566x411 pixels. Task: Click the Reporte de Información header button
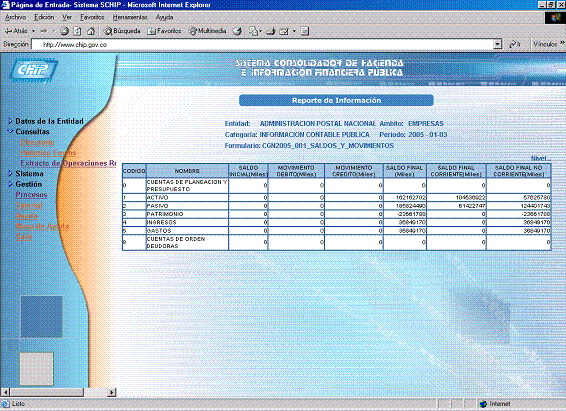coord(336,101)
